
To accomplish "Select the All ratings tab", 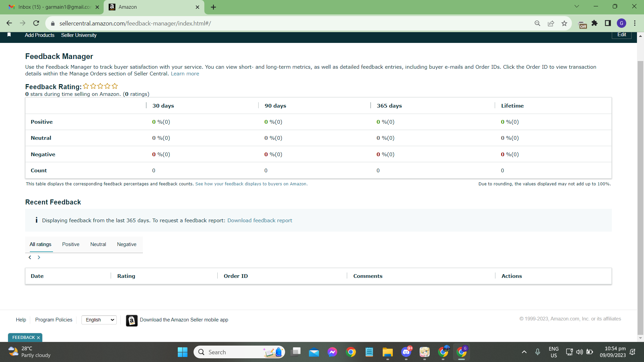I will pyautogui.click(x=41, y=244).
